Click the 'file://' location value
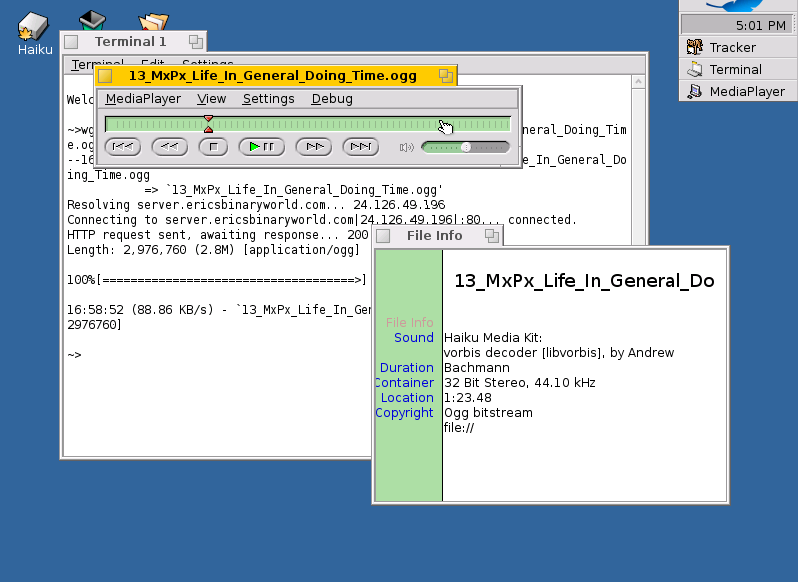798x582 pixels. pos(459,428)
